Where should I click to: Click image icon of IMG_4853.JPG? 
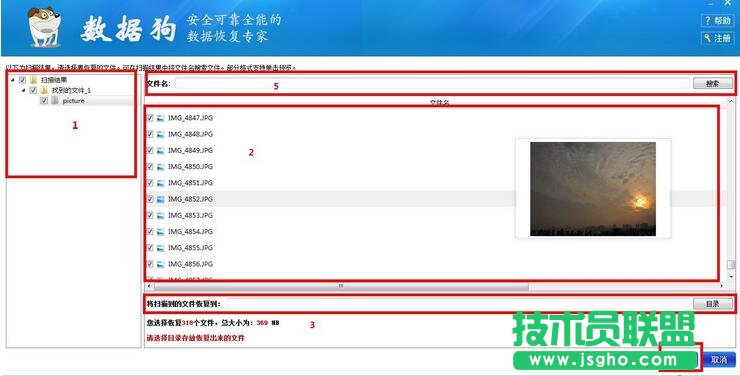160,215
